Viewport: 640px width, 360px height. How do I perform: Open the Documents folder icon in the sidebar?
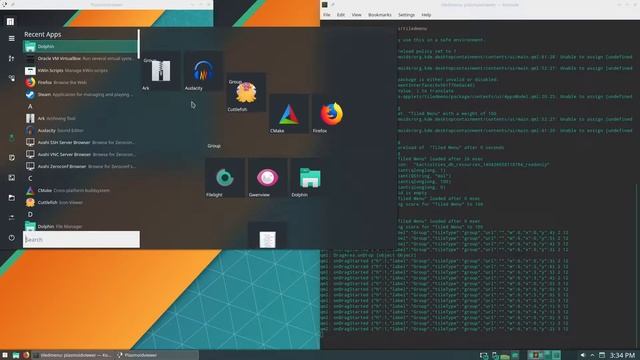[x=11, y=158]
